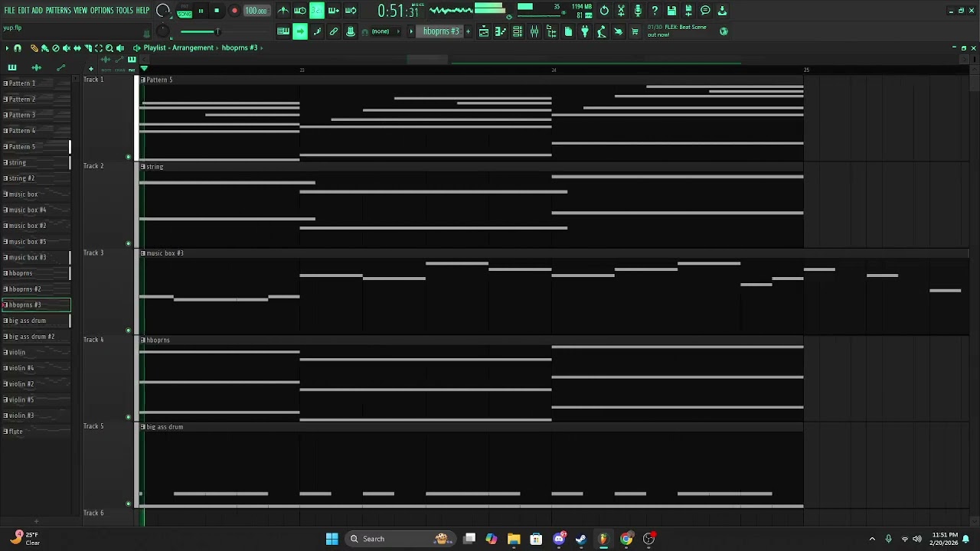Pause playback with the pause button

[201, 11]
